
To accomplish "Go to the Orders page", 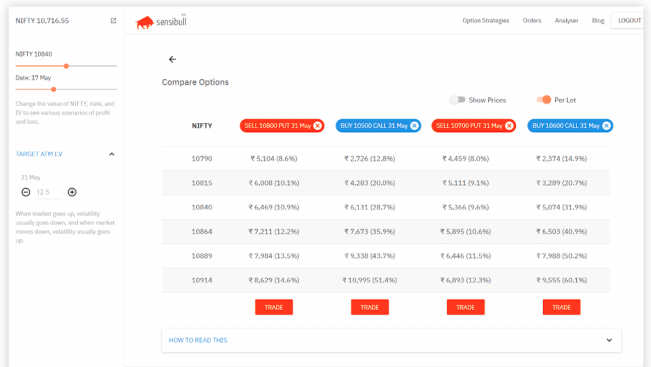I will point(532,20).
